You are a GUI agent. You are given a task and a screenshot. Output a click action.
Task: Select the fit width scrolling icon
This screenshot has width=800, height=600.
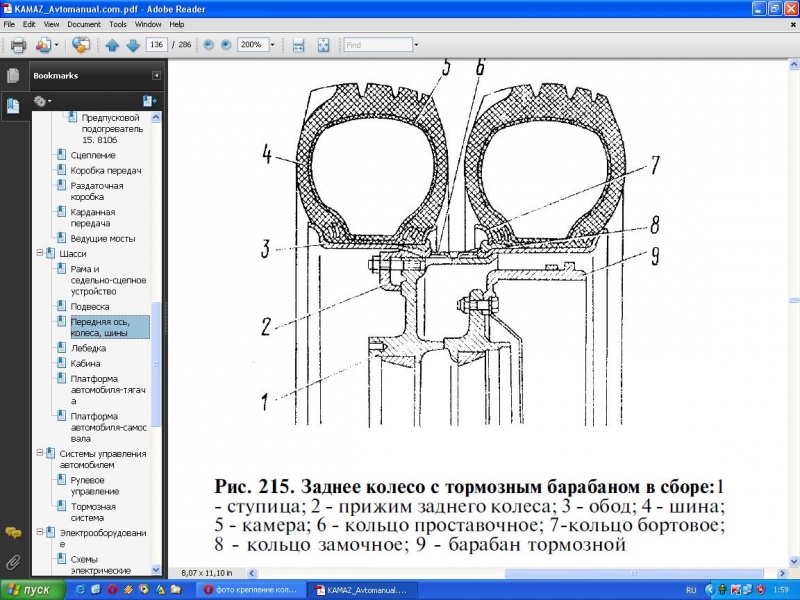[298, 45]
